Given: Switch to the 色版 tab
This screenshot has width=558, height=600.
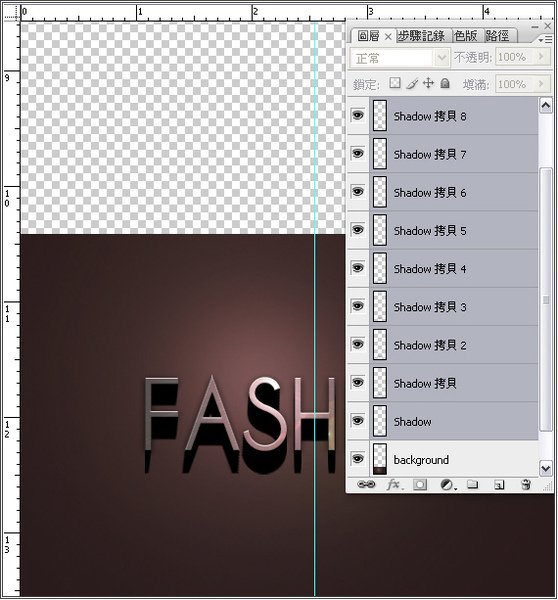Looking at the screenshot, I should 465,36.
